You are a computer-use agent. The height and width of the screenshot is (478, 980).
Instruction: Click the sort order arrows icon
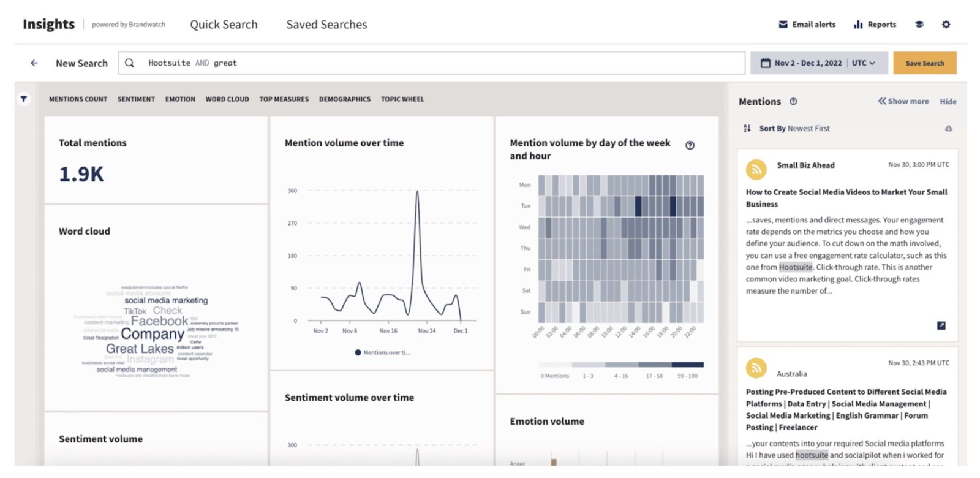click(x=747, y=129)
